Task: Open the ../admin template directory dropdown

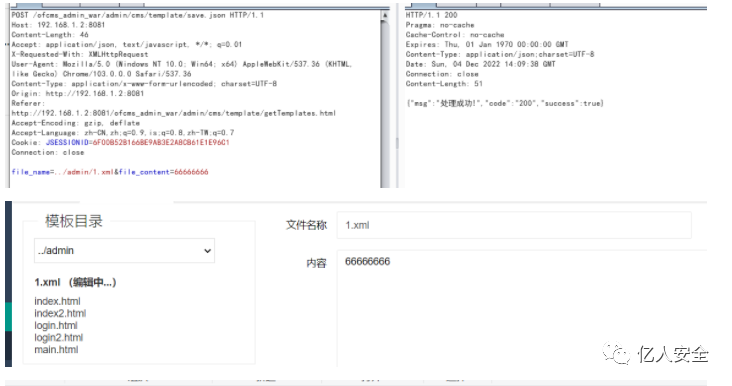Action: coord(124,251)
